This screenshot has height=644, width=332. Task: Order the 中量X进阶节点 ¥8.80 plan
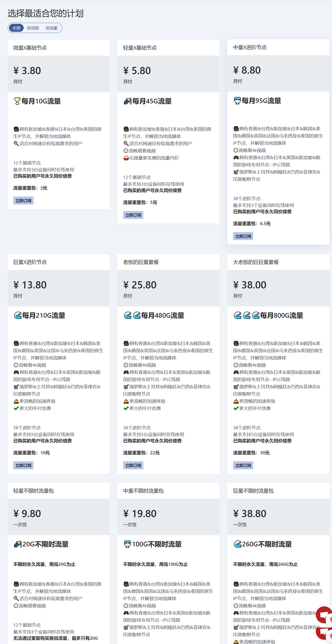243,236
